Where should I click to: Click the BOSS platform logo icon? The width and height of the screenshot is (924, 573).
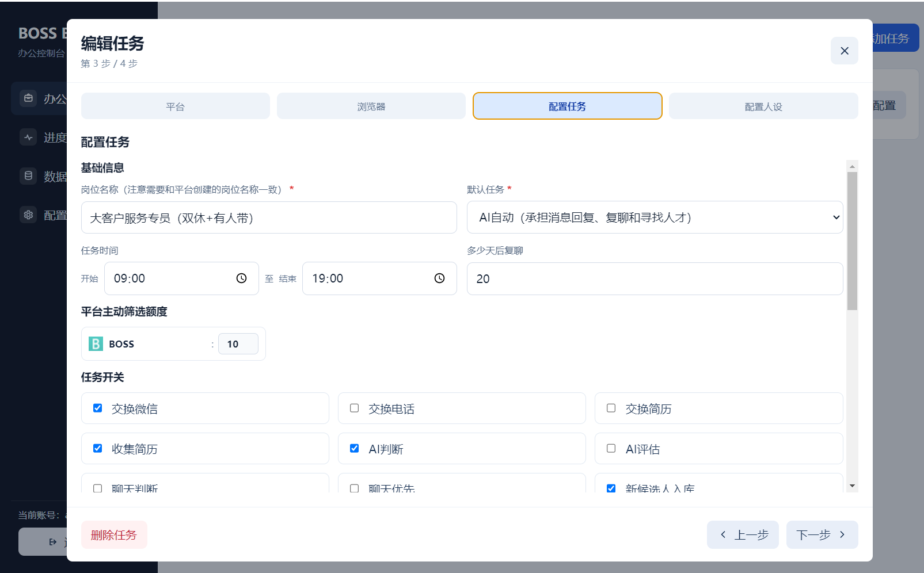click(96, 344)
